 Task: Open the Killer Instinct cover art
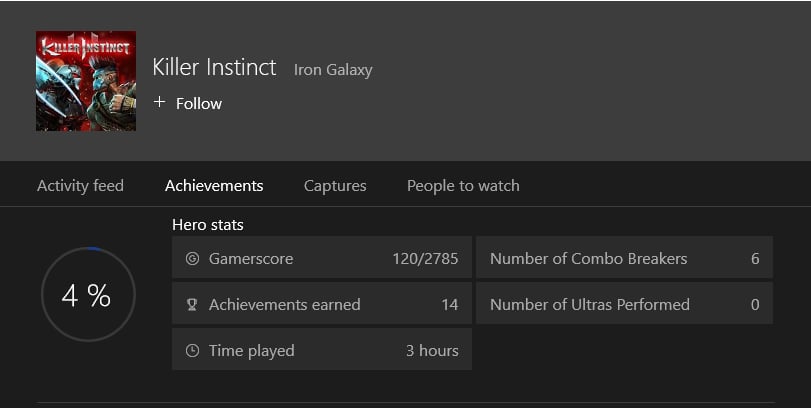(x=86, y=81)
